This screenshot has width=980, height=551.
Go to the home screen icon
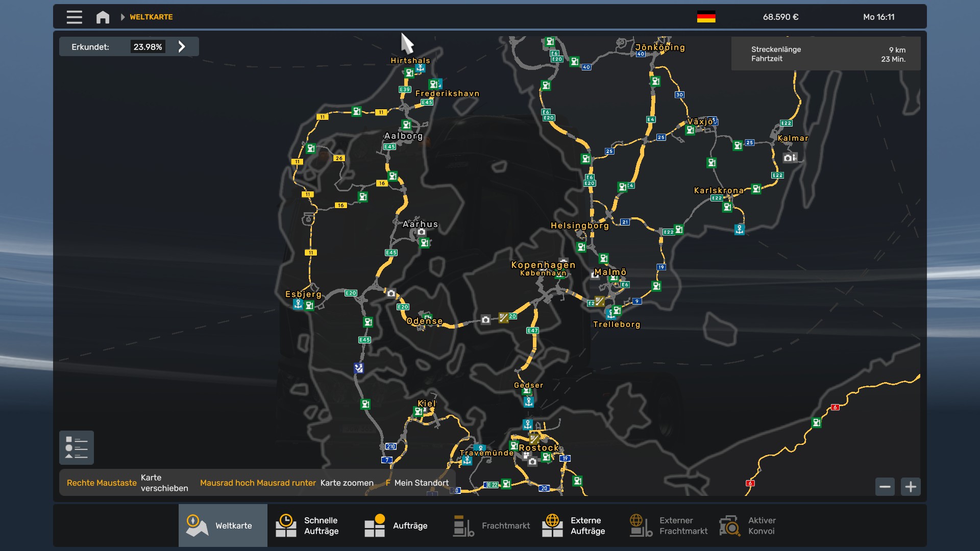point(103,17)
